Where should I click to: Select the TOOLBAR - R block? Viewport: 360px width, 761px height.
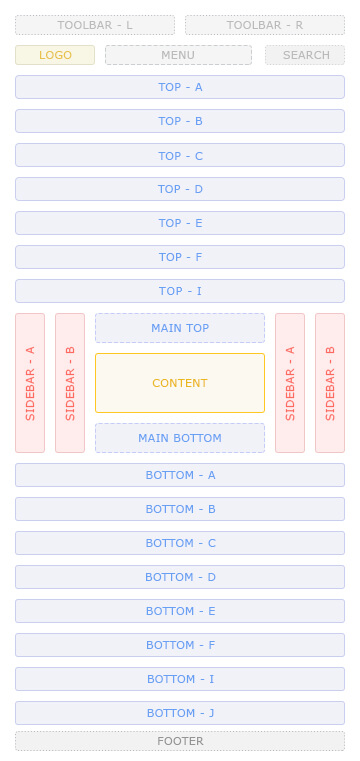click(265, 25)
